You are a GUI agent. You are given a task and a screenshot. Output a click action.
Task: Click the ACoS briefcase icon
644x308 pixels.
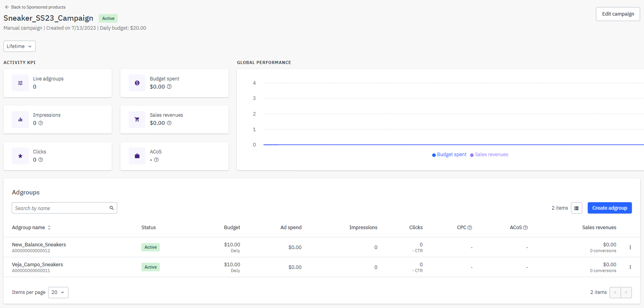[137, 156]
